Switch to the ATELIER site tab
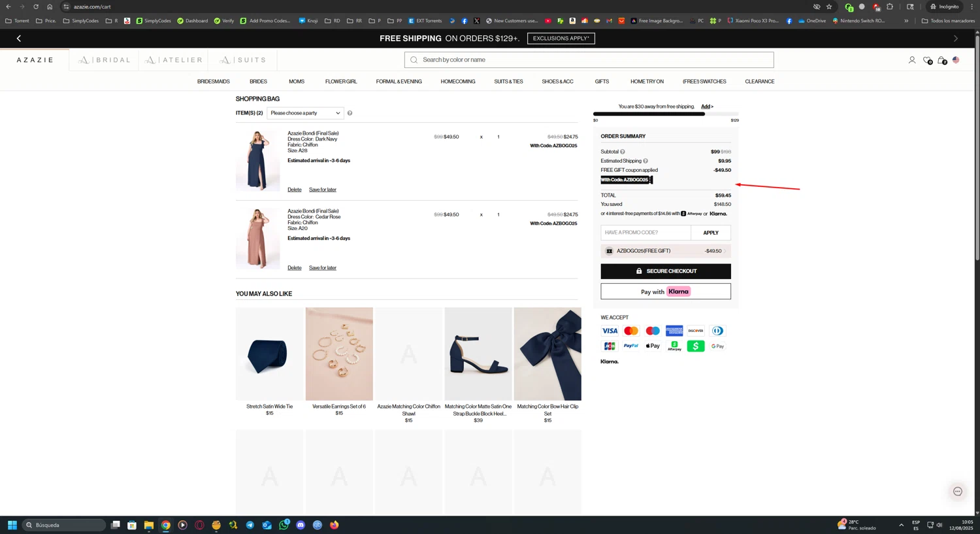This screenshot has height=534, width=980. (174, 60)
